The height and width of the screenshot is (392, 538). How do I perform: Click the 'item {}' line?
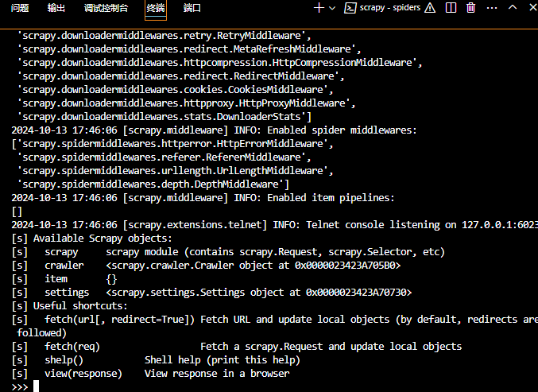pyautogui.click(x=64, y=279)
